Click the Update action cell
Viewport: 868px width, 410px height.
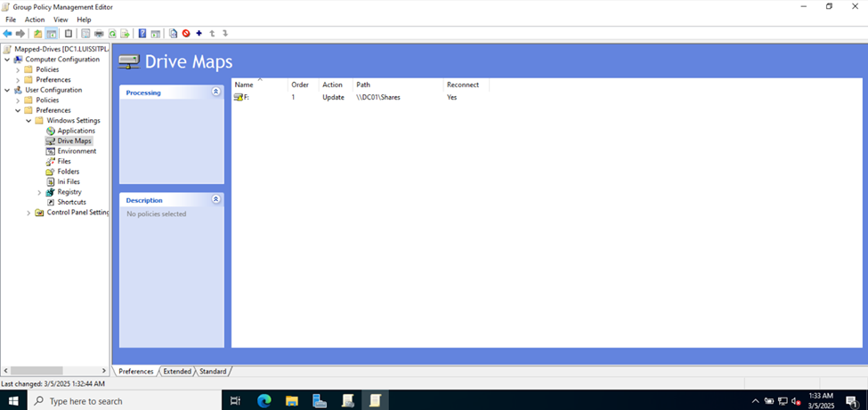[333, 97]
